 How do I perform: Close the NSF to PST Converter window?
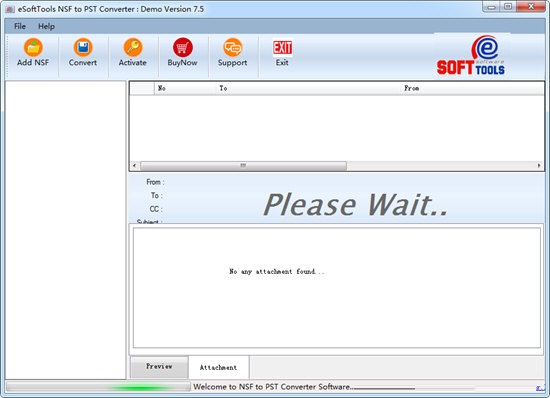(x=531, y=6)
